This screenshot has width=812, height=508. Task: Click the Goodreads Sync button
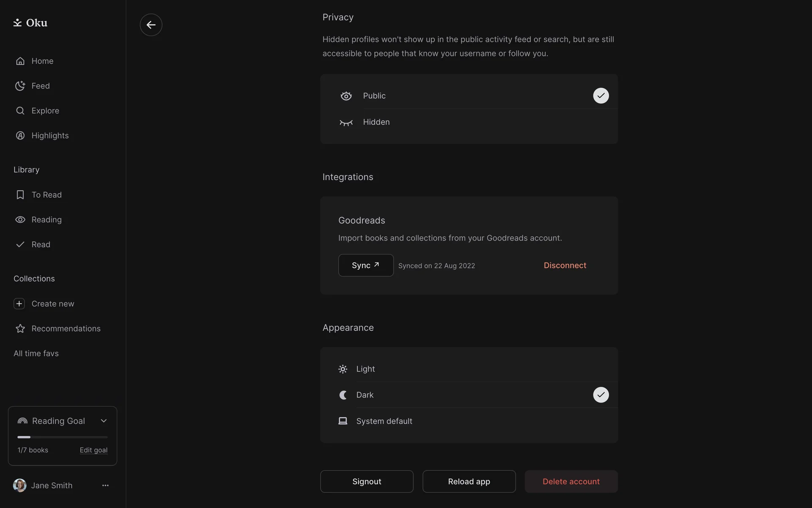pos(365,265)
